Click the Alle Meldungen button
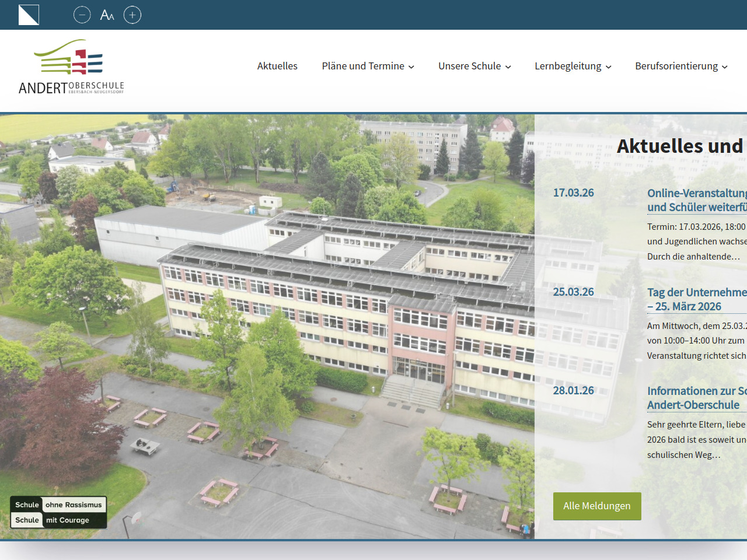Screen dimensions: 747x560 (596, 506)
